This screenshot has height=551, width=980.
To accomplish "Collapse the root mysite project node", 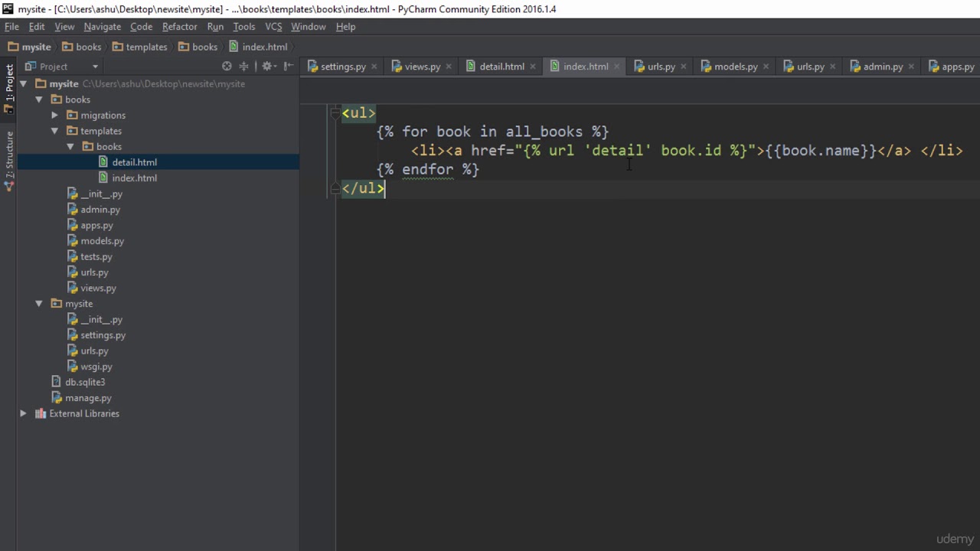I will point(24,83).
